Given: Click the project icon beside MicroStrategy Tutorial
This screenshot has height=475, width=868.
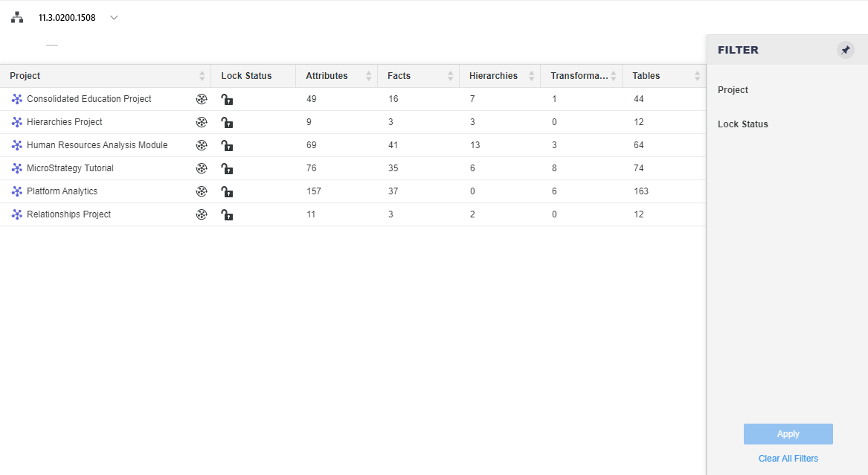Looking at the screenshot, I should 17,168.
